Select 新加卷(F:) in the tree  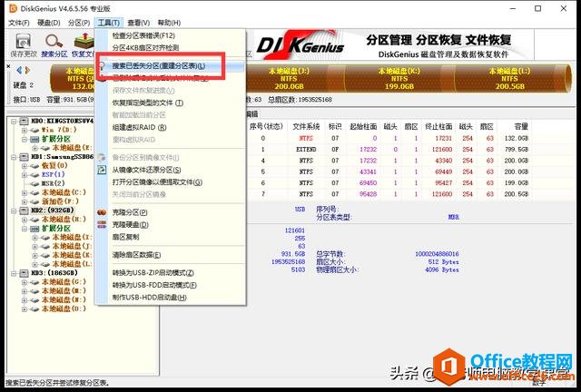(x=60, y=202)
